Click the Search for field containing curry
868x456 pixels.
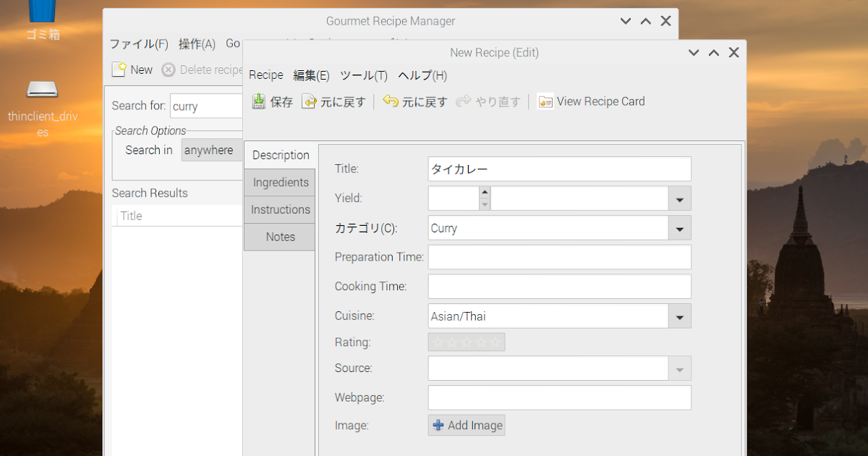coord(206,106)
